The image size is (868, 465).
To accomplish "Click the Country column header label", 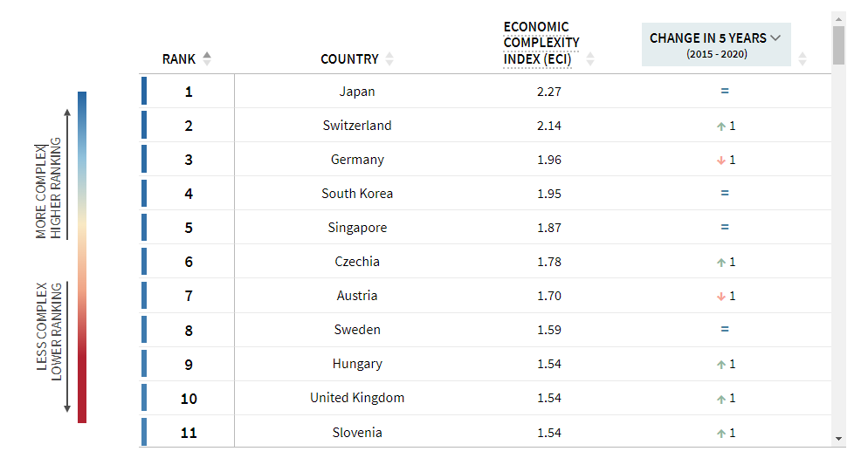I will 350,59.
